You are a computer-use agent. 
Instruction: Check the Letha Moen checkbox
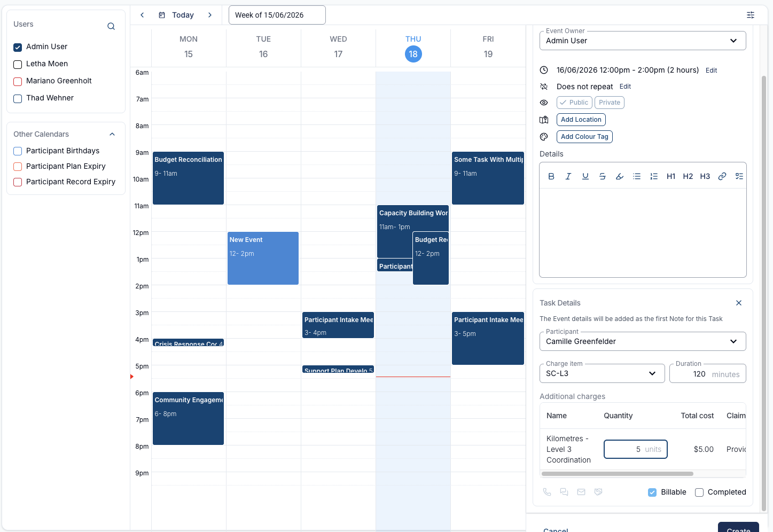[x=18, y=64]
